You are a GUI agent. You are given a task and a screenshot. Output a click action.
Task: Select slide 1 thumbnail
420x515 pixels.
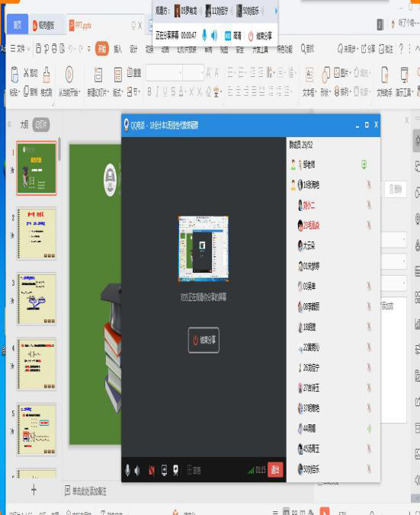[37, 168]
